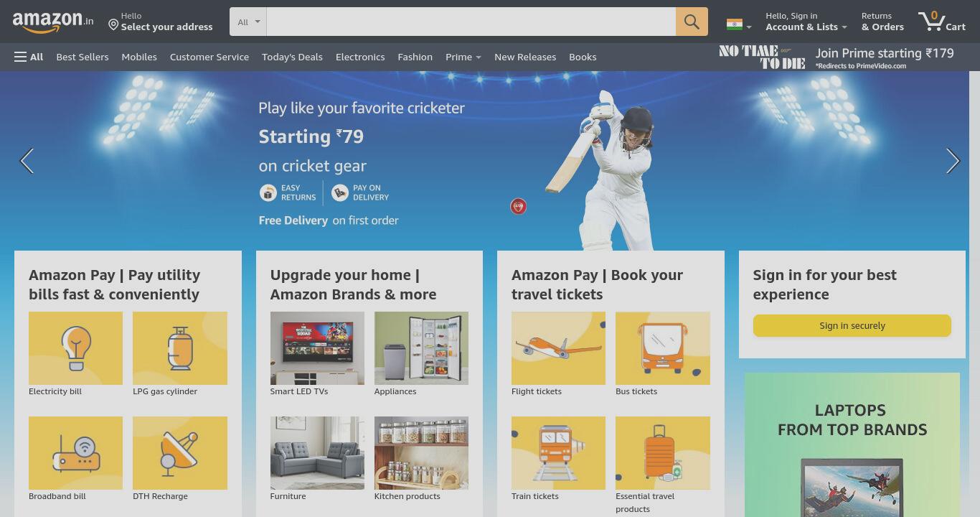Go to previous hero banner slide
Screen dimensions: 980x517
point(27,161)
